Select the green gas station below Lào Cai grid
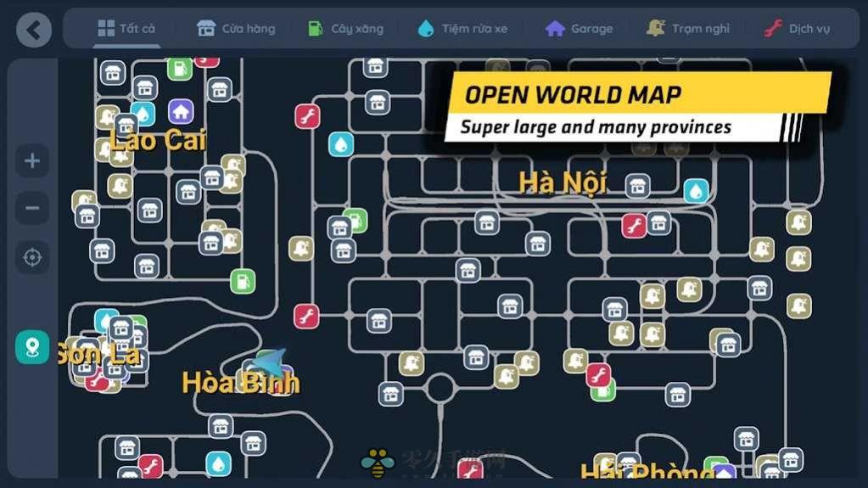 point(243,281)
